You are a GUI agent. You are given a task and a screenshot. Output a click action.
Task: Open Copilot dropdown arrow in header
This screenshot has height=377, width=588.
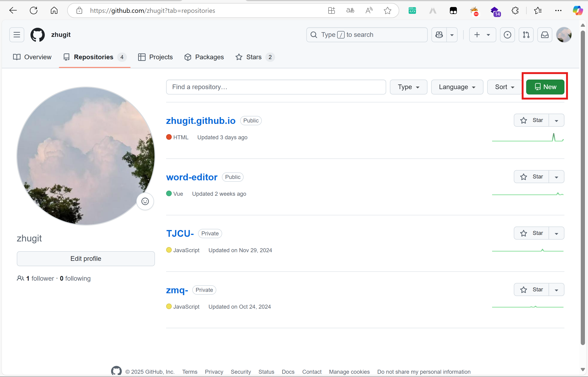pos(452,35)
